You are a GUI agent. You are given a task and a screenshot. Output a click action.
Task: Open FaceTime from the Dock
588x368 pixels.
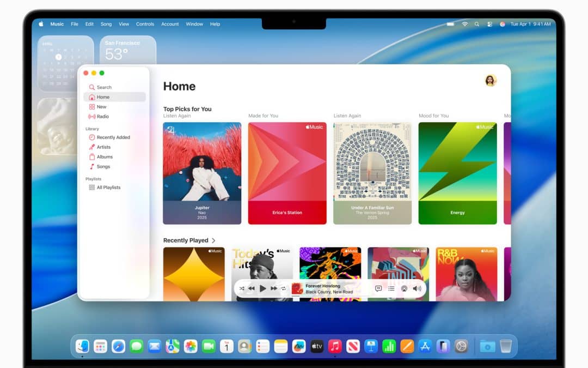(209, 346)
